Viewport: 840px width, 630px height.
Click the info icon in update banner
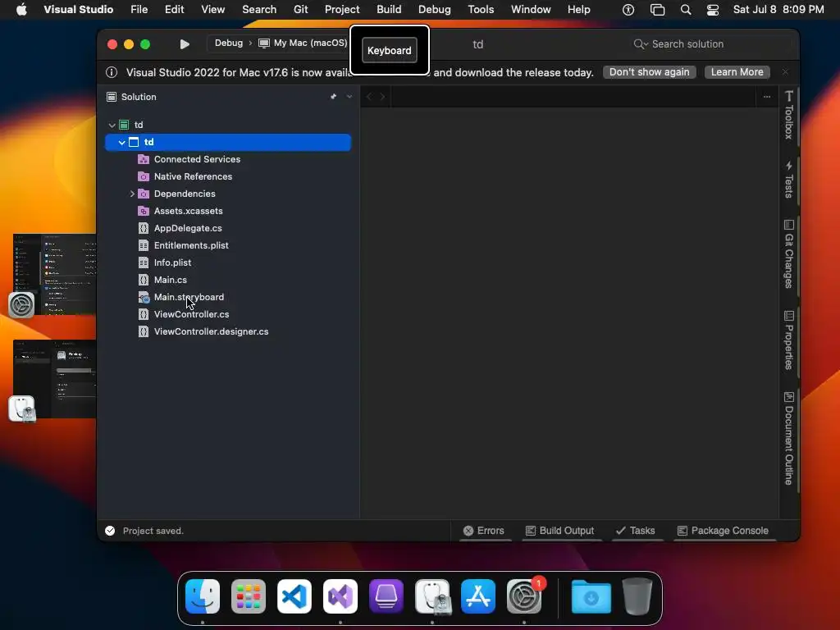(x=112, y=72)
